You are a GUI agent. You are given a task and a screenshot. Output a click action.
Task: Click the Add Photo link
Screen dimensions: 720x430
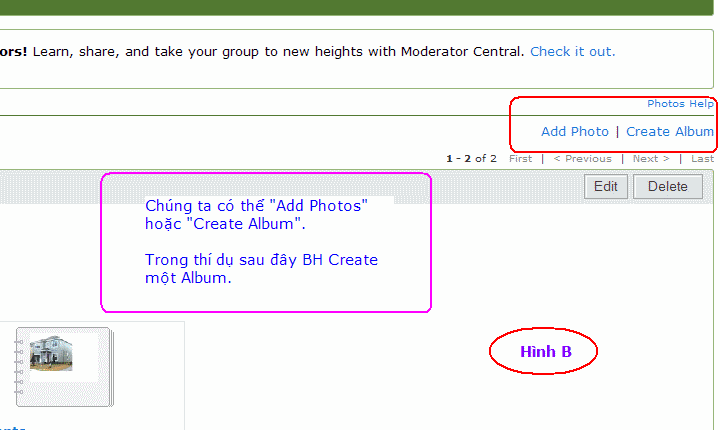pyautogui.click(x=574, y=131)
